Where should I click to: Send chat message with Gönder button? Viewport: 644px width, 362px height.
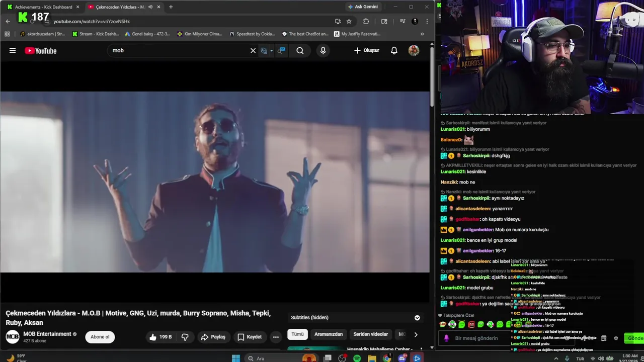tap(634, 338)
